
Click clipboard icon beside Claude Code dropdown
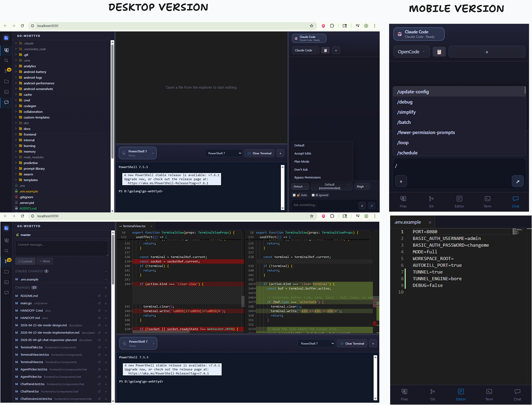tap(325, 50)
